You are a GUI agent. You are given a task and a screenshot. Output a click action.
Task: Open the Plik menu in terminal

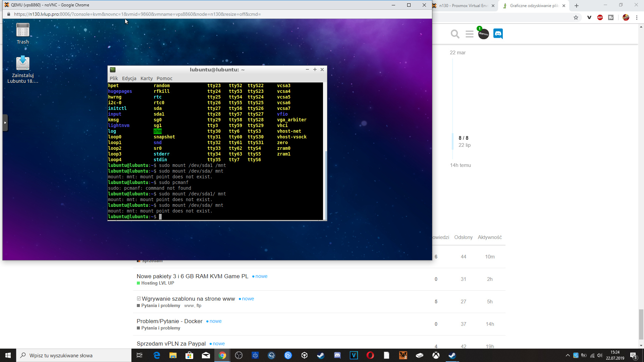click(x=114, y=78)
